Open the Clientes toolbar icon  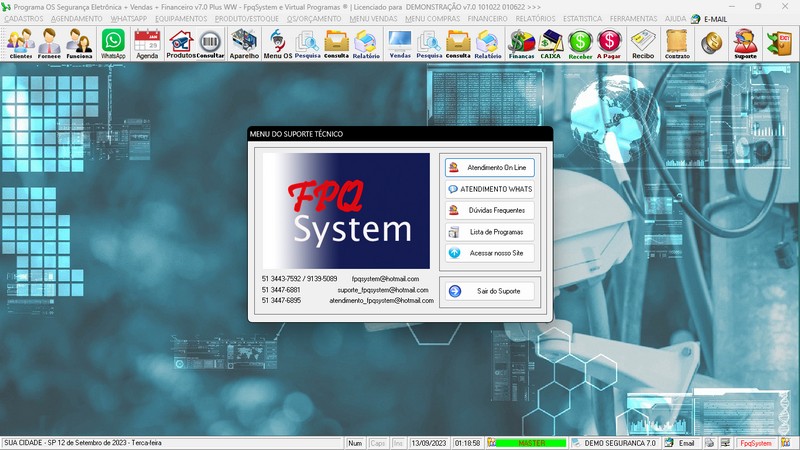(20, 43)
